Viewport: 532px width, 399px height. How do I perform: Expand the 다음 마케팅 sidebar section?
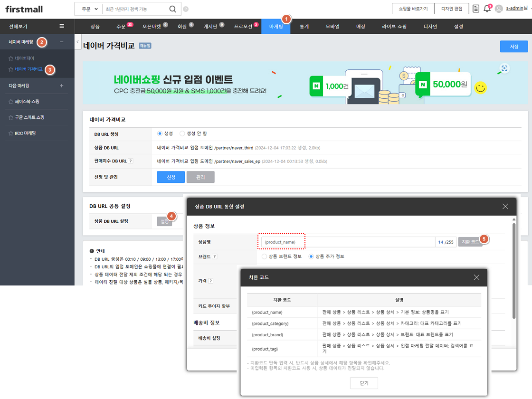pyautogui.click(x=61, y=86)
